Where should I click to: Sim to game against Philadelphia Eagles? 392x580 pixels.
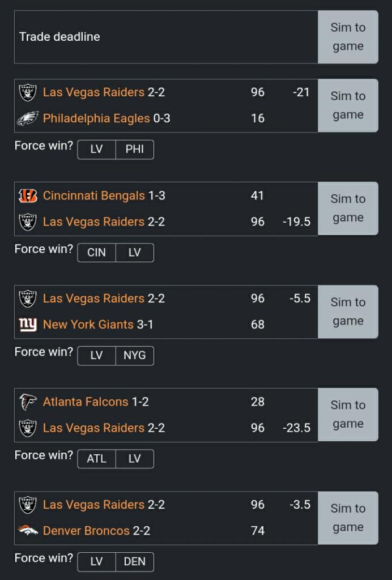click(348, 105)
